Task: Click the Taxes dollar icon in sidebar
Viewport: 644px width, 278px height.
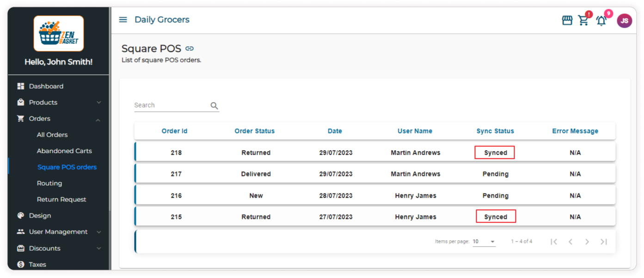Action: click(x=20, y=264)
